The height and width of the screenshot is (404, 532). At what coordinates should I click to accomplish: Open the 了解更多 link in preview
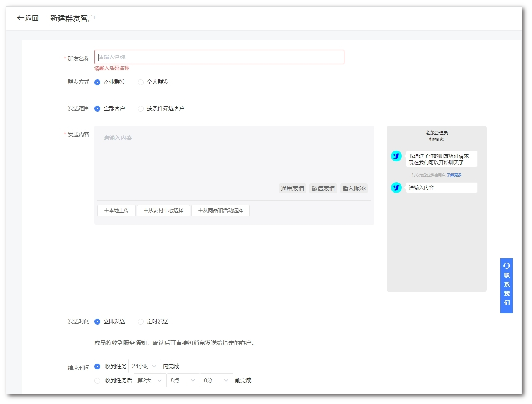454,175
